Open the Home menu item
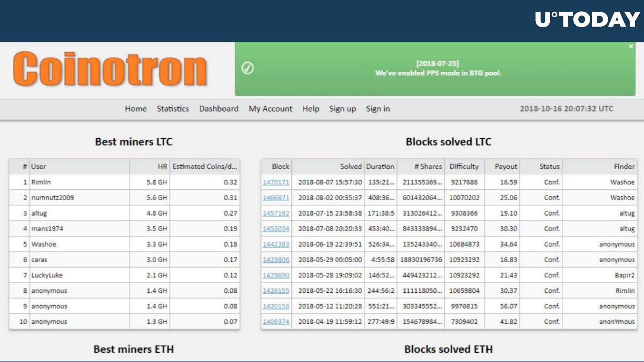644x362 pixels. (x=136, y=109)
